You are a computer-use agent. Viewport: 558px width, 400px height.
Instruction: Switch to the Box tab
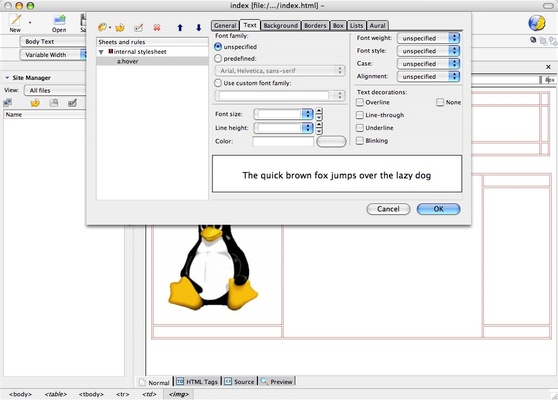(338, 26)
